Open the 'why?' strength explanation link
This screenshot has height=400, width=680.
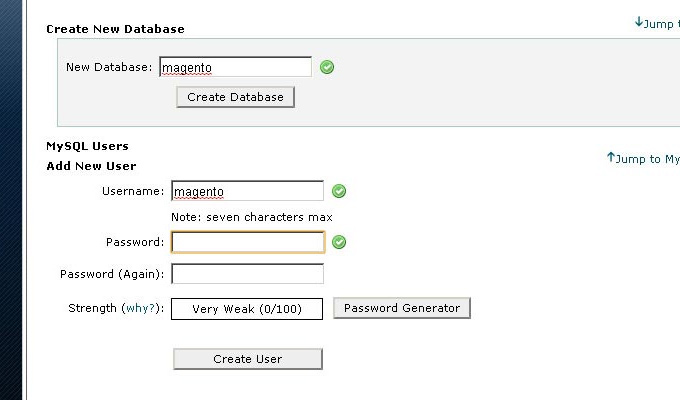(140, 308)
